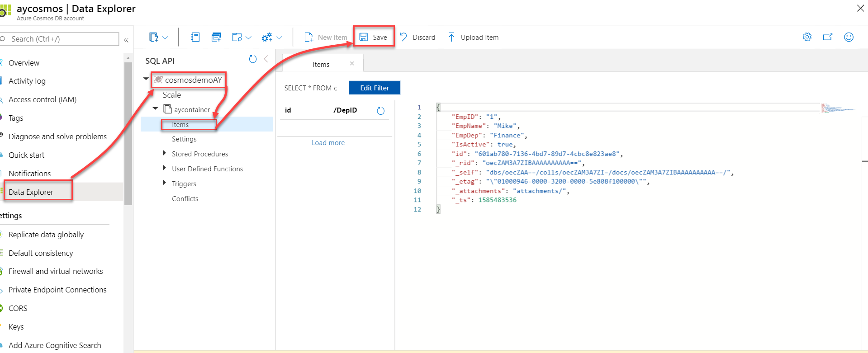
Task: Click in the Search (Ctrl+/) field
Action: pos(62,39)
